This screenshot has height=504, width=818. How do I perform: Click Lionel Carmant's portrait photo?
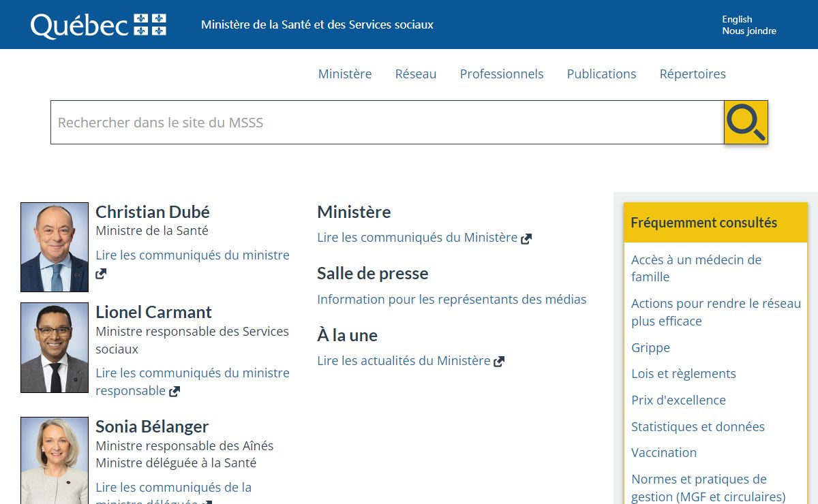(55, 347)
